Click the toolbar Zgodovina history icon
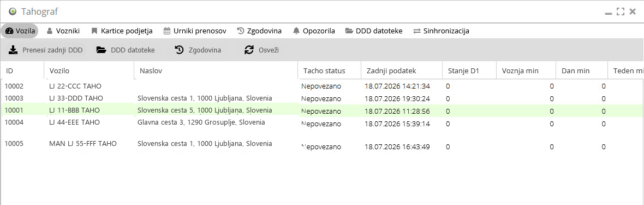The image size is (644, 205). point(179,50)
